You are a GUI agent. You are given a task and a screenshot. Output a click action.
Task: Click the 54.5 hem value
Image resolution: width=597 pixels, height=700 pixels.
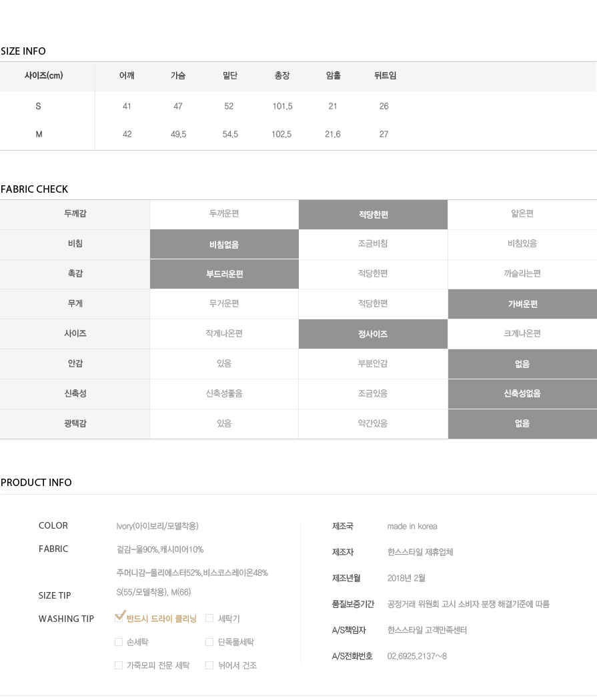pyautogui.click(x=230, y=134)
